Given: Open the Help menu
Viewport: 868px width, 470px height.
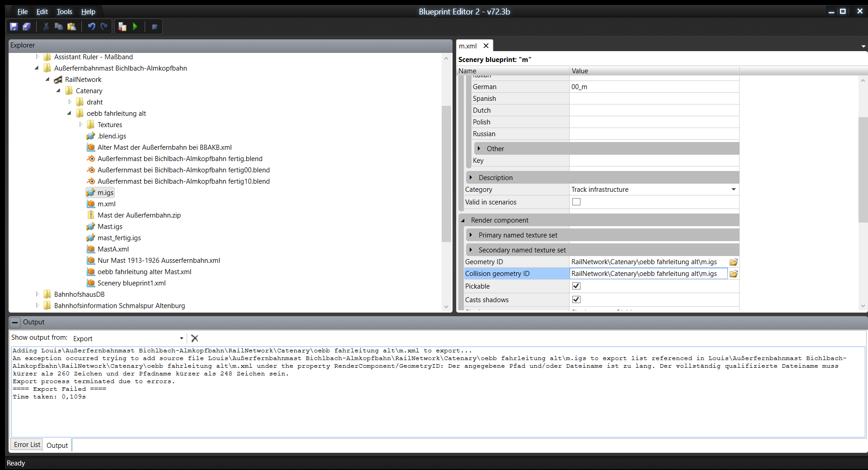Looking at the screenshot, I should 88,12.
